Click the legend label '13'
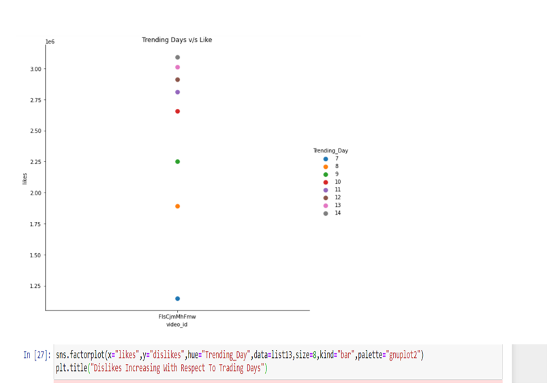The image size is (560, 392). coord(337,205)
